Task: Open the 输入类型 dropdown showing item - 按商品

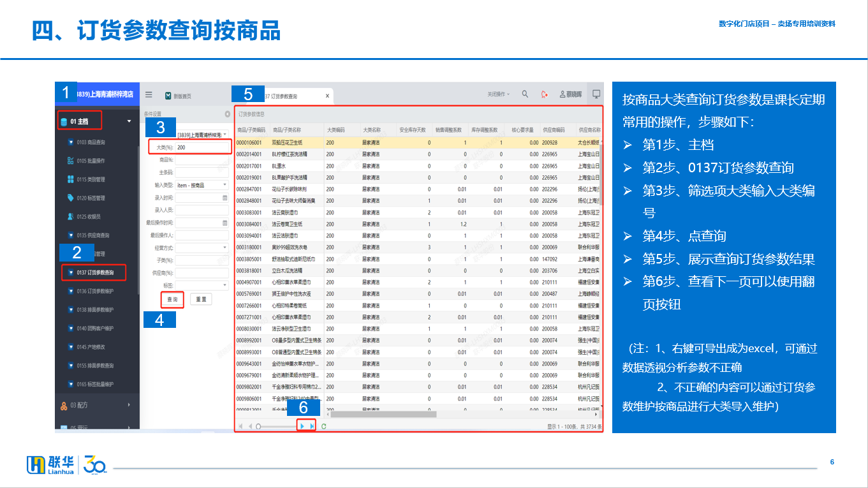Action: pyautogui.click(x=202, y=185)
